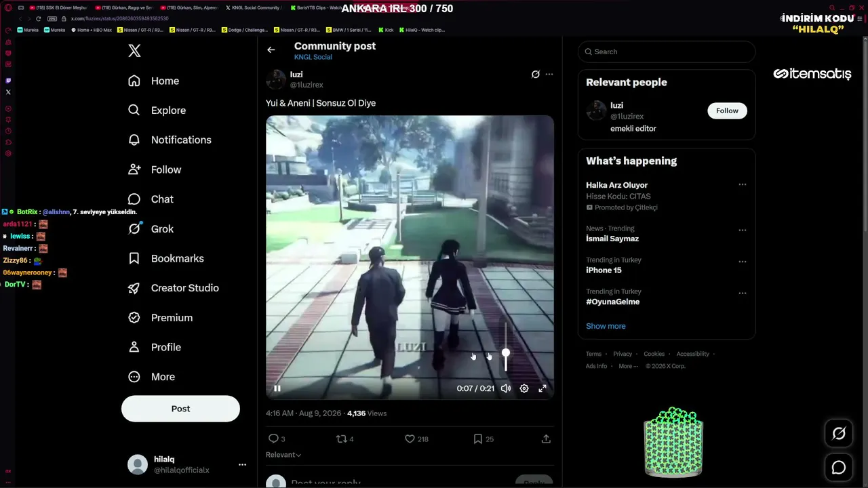Open the Dodge / Challenger bookmark
Image resolution: width=868 pixels, height=488 pixels.
(x=245, y=30)
